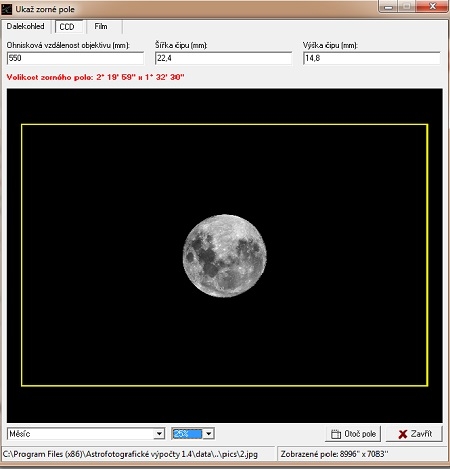Select the Výška čipu value box
Image resolution: width=450 pixels, height=469 pixels.
(x=371, y=58)
